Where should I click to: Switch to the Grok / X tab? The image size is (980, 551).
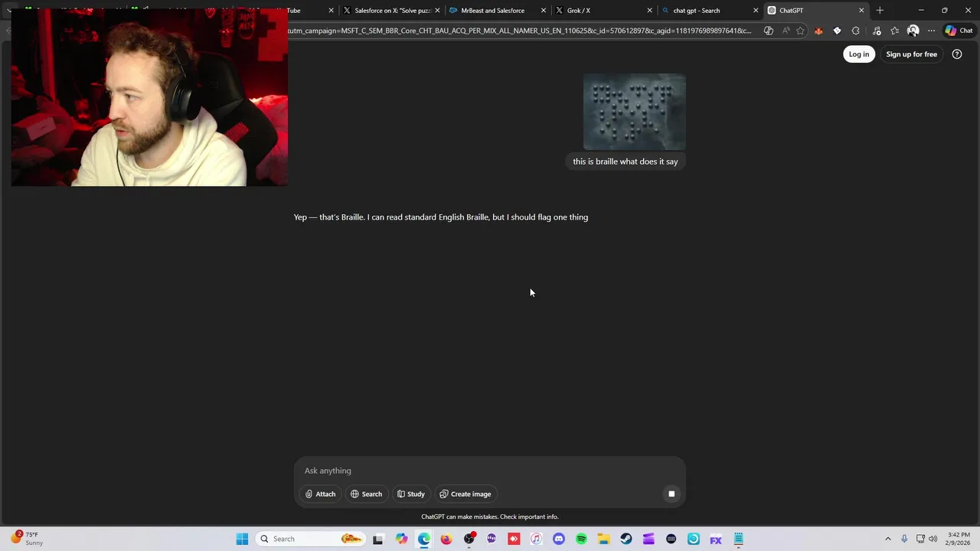(x=597, y=11)
